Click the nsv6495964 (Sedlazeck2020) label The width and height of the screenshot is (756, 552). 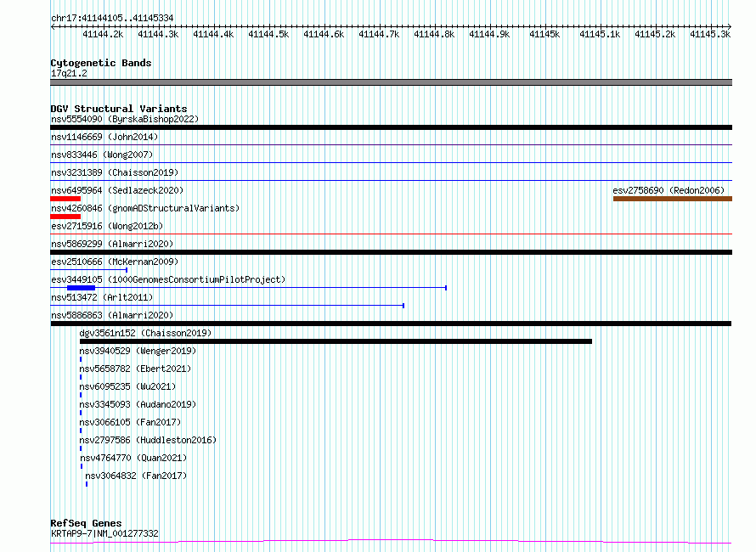pyautogui.click(x=117, y=190)
